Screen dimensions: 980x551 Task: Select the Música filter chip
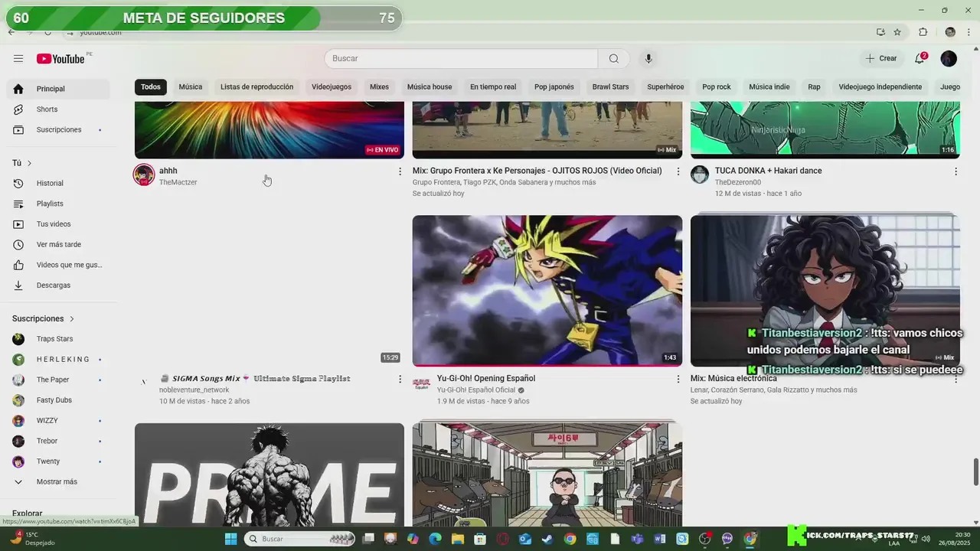[191, 87]
